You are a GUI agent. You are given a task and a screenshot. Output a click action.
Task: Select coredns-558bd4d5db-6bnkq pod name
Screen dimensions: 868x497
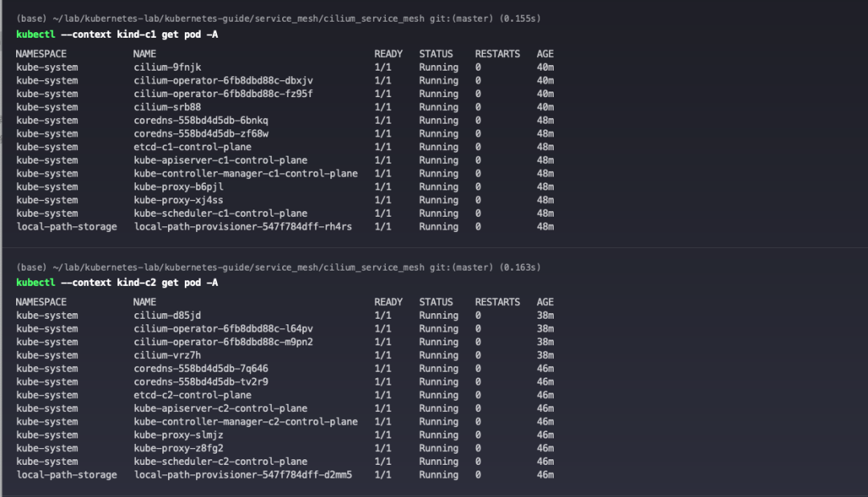(201, 120)
